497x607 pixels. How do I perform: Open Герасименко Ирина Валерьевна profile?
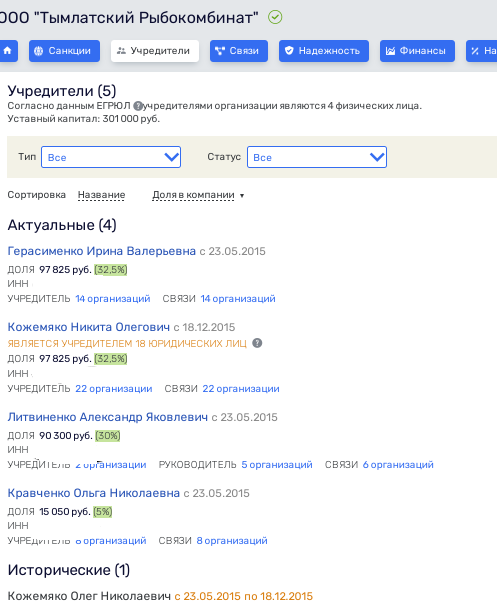101,251
